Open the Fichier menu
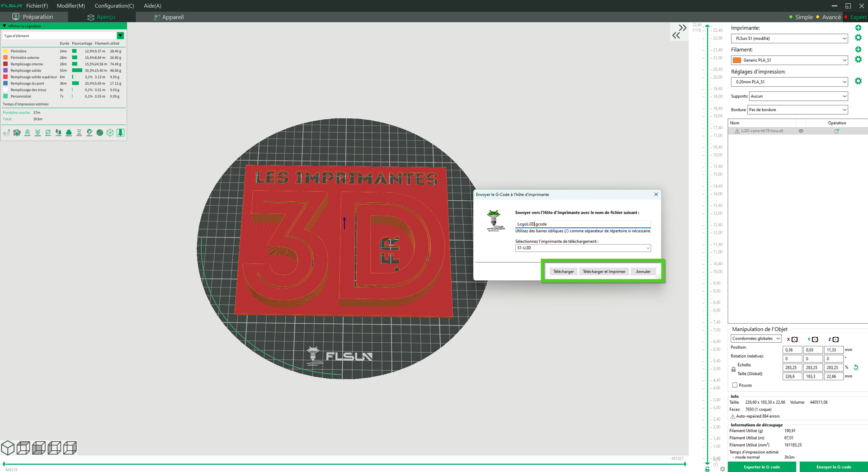 37,6
